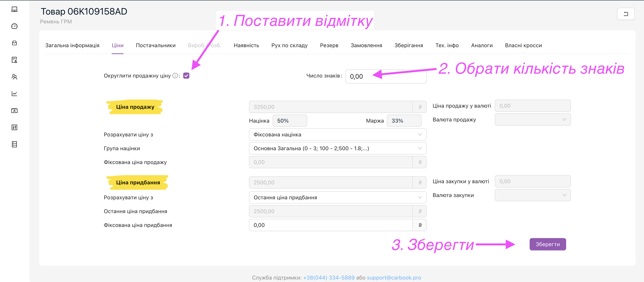Click the support@carbook.pro email link
The height and width of the screenshot is (282, 644).
click(x=394, y=278)
